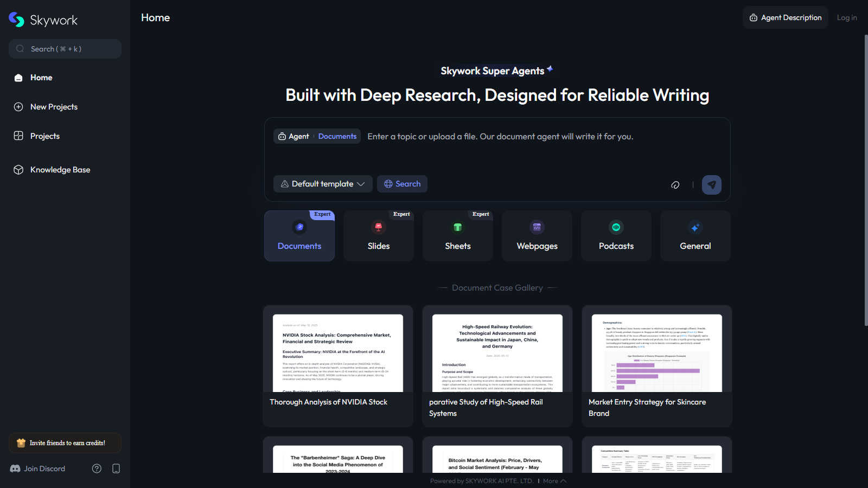Open the help question-mark icon
Image resolution: width=868 pixels, height=488 pixels.
click(x=97, y=468)
